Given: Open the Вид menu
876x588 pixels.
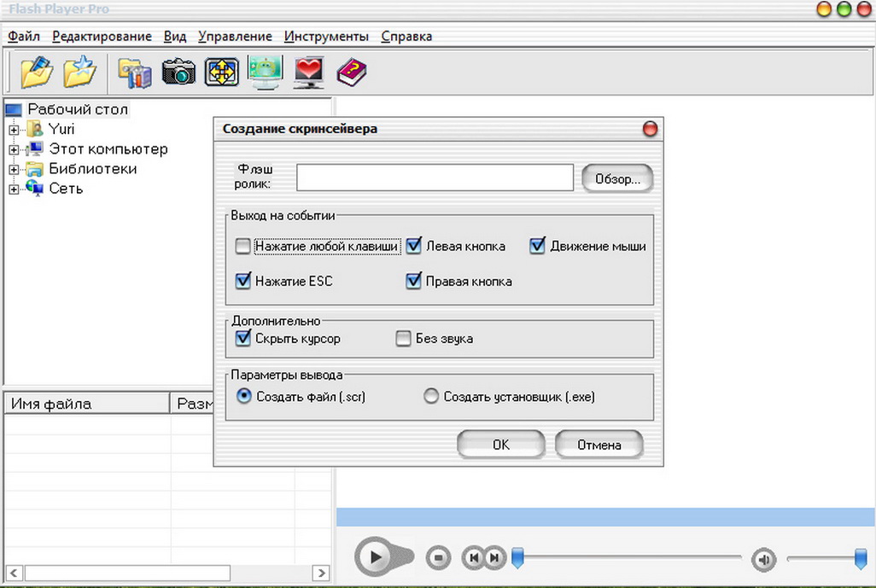Looking at the screenshot, I should click(175, 37).
